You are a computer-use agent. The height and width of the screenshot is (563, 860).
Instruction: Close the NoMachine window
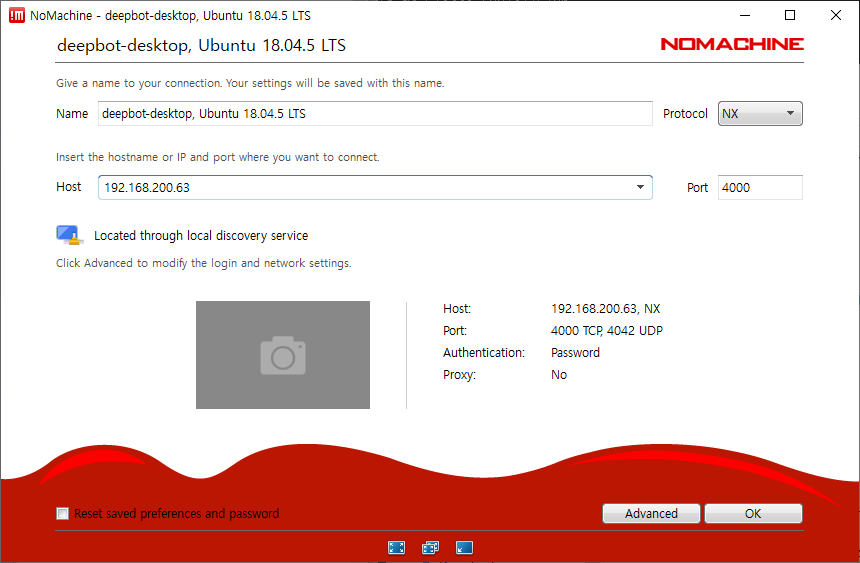point(836,15)
